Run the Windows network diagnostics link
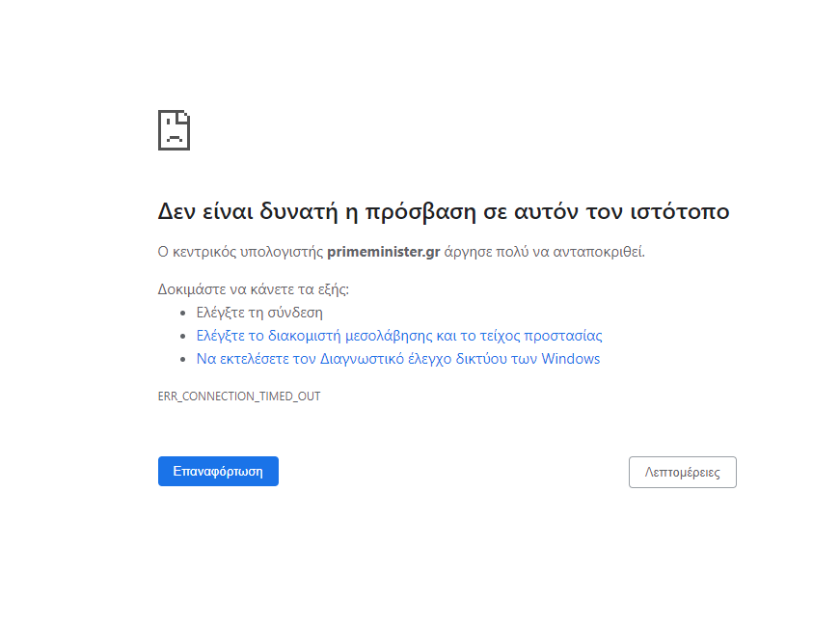 [397, 359]
